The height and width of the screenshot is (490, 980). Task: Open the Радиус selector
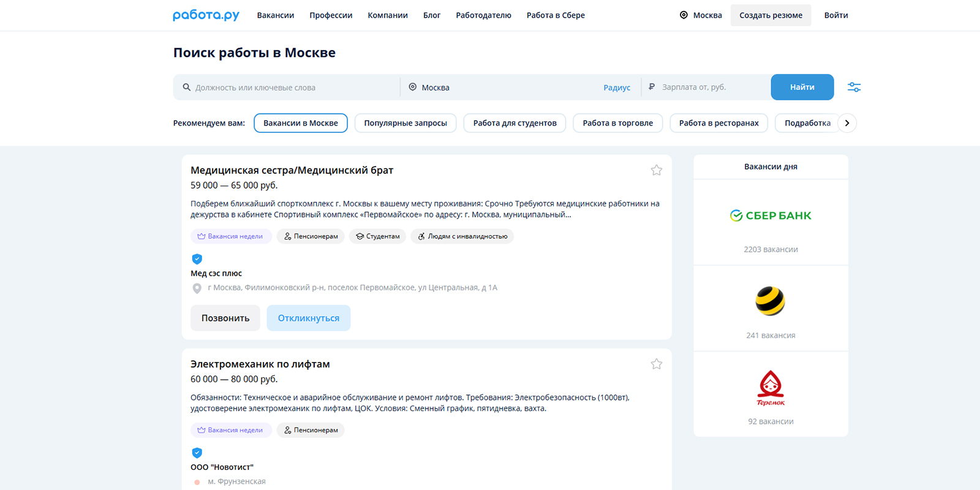[617, 88]
